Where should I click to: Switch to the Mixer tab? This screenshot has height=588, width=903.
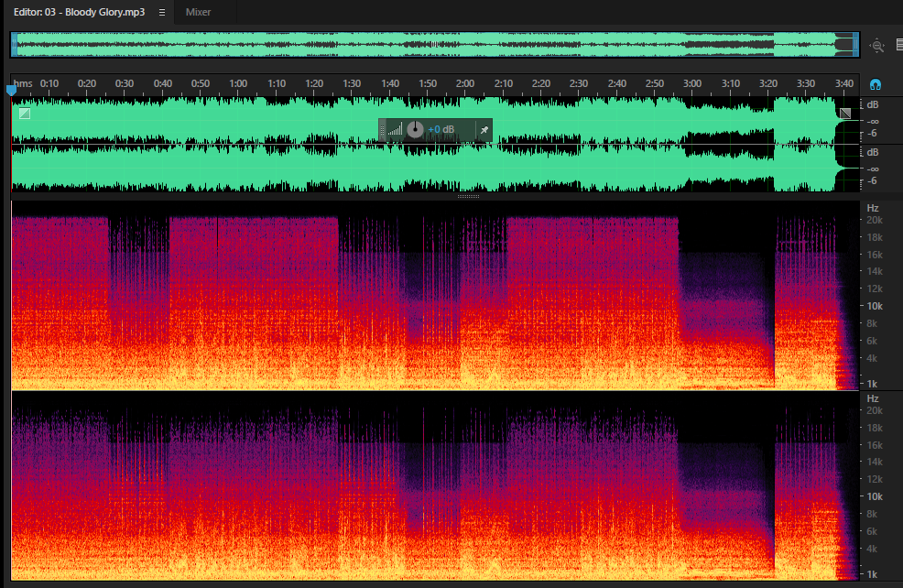(x=198, y=12)
